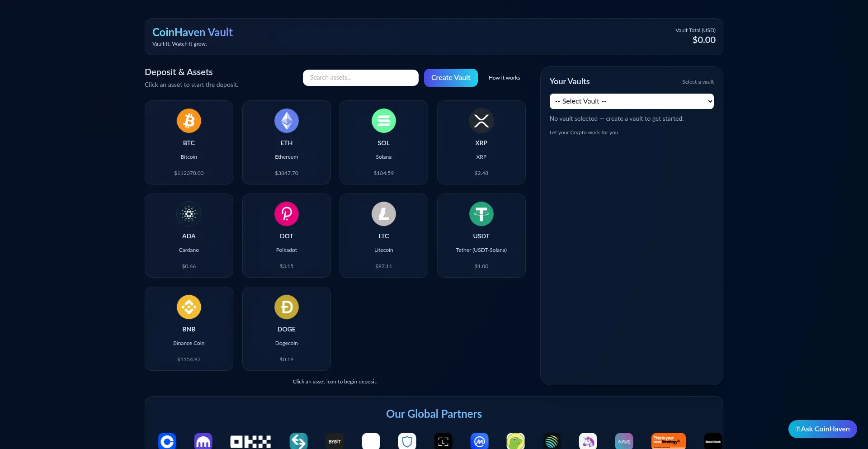Viewport: 868px width, 449px height.
Task: Click the green striped sphere partner logo
Action: coord(552,441)
